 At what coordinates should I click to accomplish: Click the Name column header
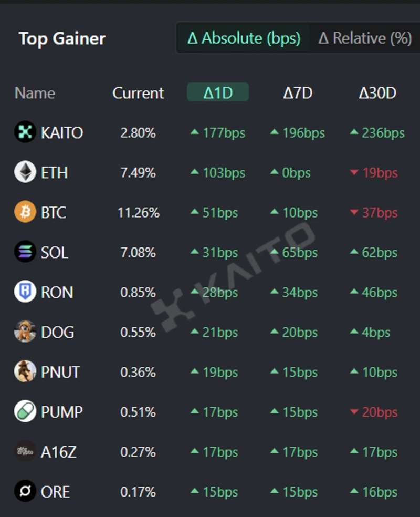(35, 93)
